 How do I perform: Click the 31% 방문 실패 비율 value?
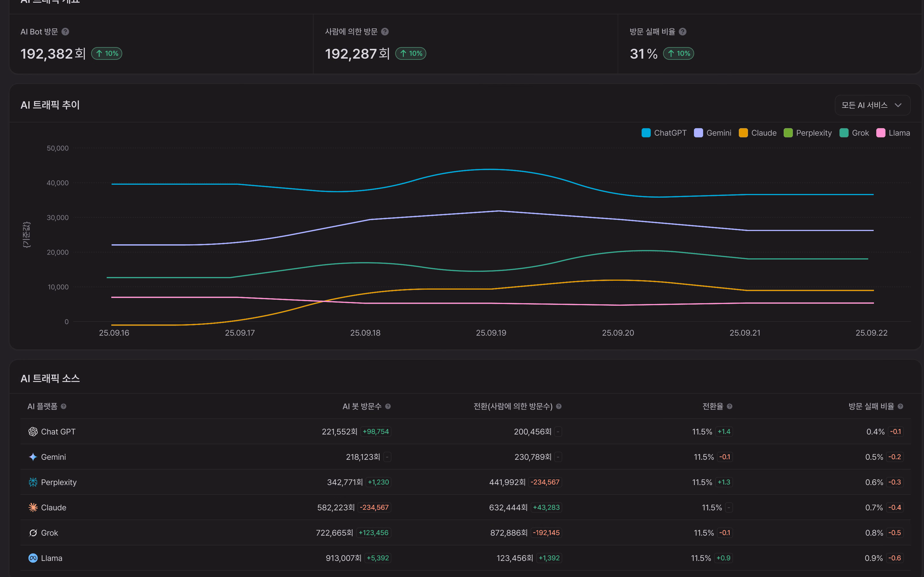coord(644,54)
